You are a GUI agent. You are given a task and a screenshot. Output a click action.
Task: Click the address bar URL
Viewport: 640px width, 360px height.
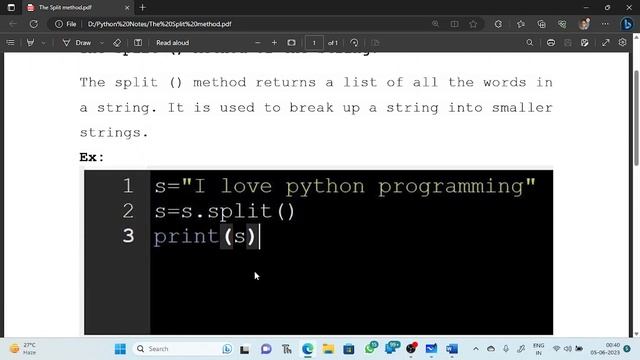point(160,24)
